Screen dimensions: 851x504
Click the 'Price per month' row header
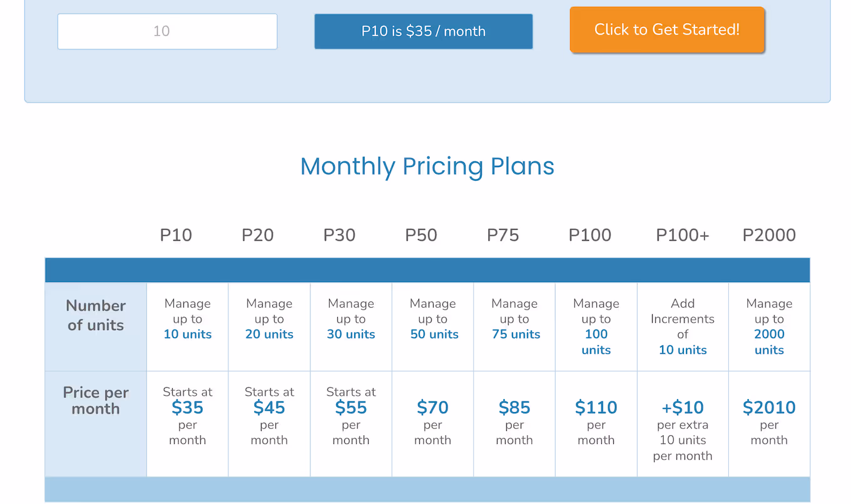click(95, 401)
